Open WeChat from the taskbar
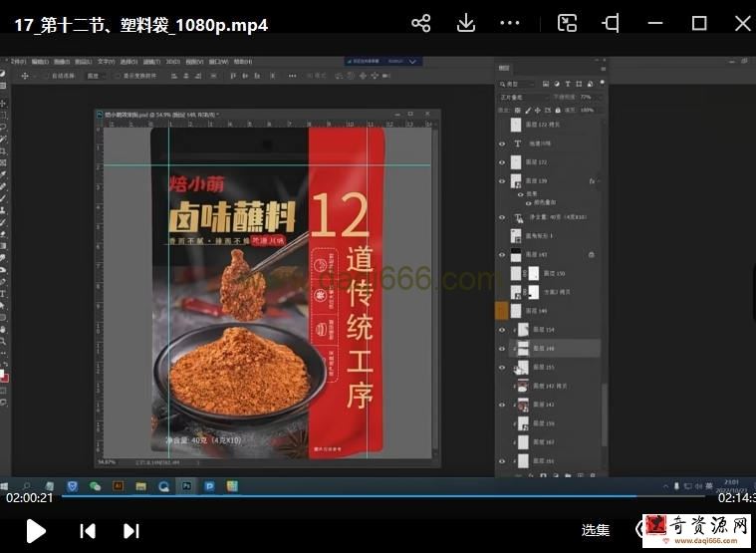 point(95,486)
